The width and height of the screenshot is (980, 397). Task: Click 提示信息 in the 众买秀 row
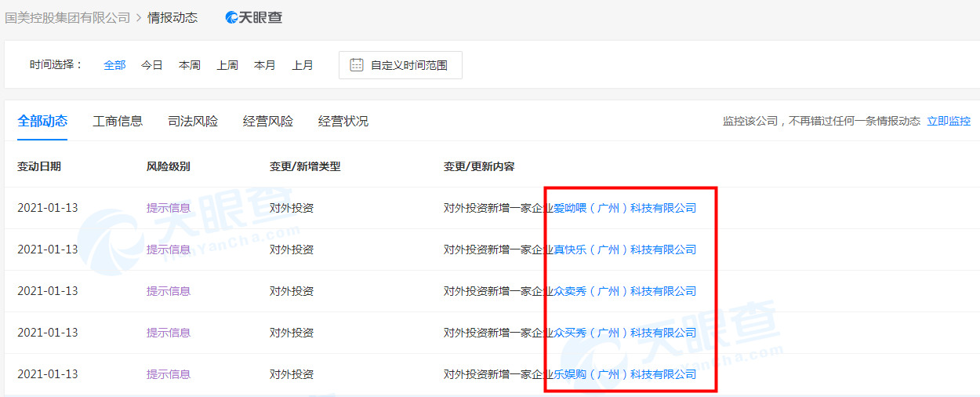169,333
